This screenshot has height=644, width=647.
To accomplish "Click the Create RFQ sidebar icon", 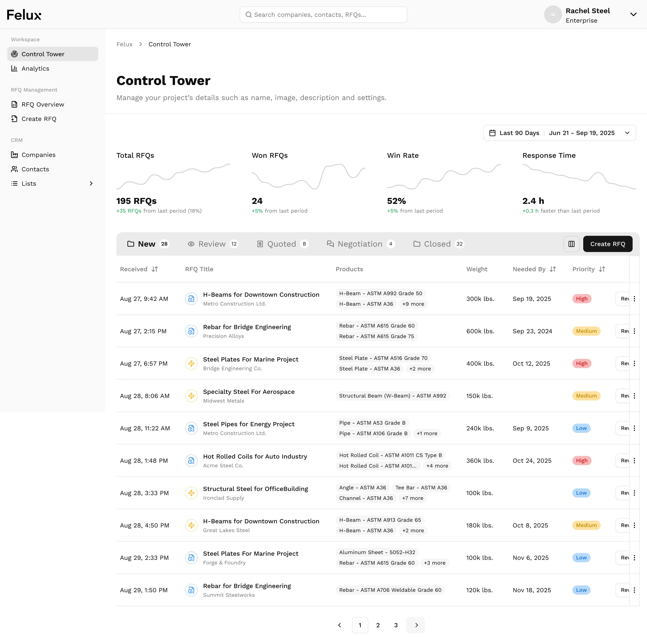I will point(14,119).
